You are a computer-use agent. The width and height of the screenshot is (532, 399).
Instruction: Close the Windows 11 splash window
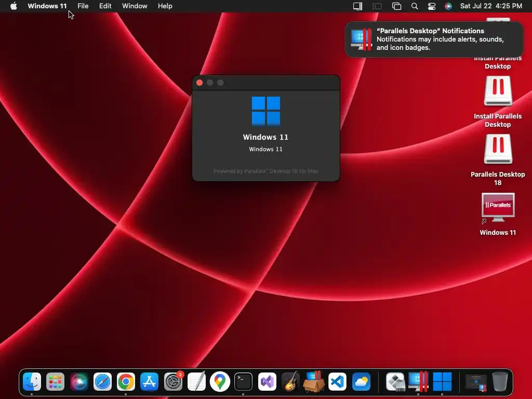click(199, 83)
